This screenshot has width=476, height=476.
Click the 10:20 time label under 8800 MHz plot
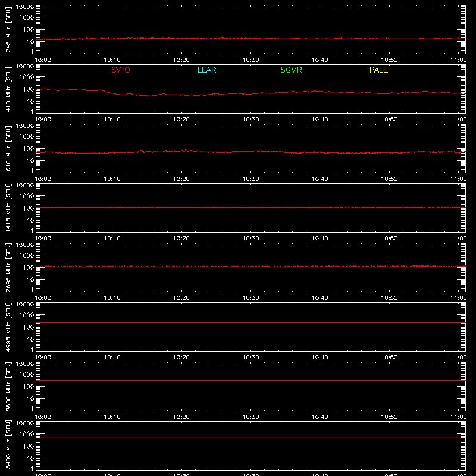click(181, 417)
